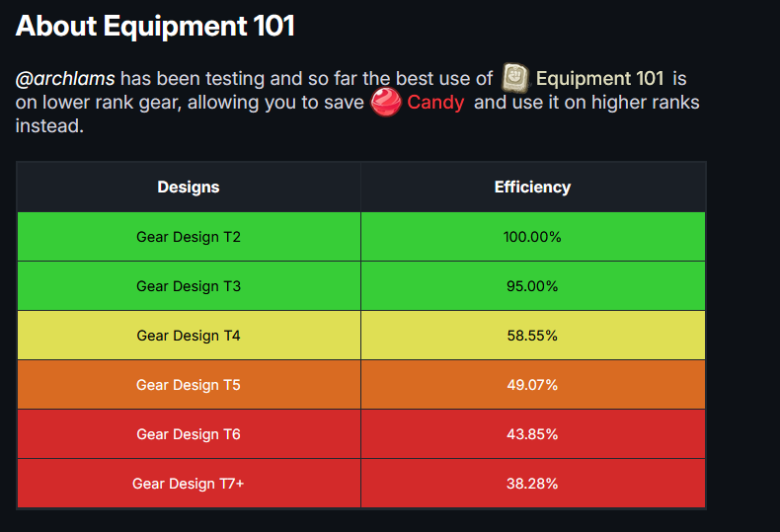Click the 43.85% efficiency value
Viewport: 780px width, 532px height.
pyautogui.click(x=532, y=434)
